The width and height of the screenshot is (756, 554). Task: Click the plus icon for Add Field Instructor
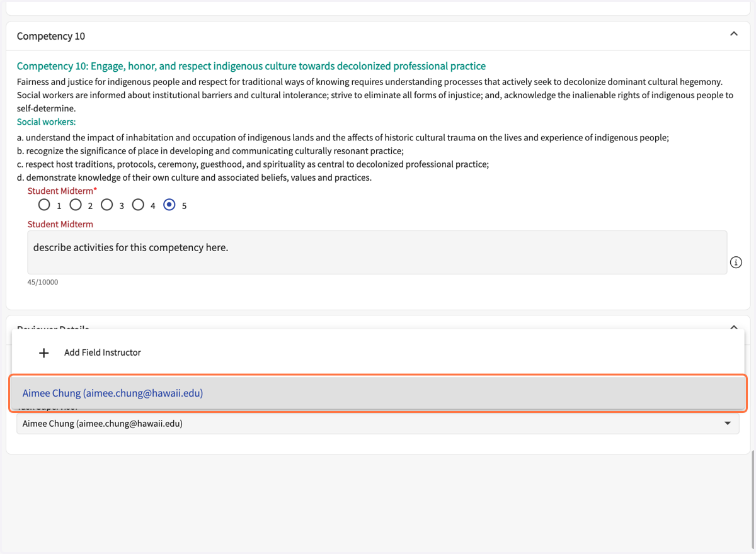[x=43, y=353]
